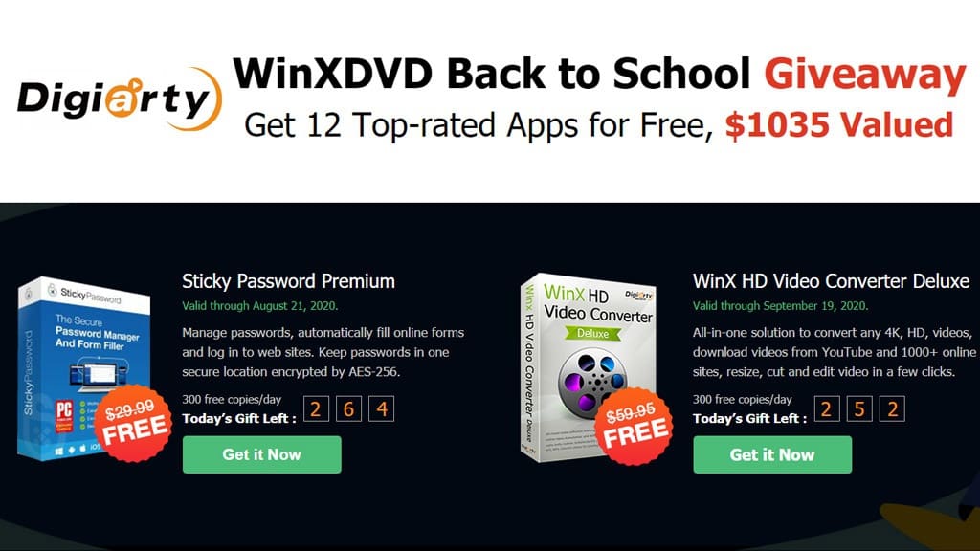Click the $59.95 FREE red badge

point(634,426)
